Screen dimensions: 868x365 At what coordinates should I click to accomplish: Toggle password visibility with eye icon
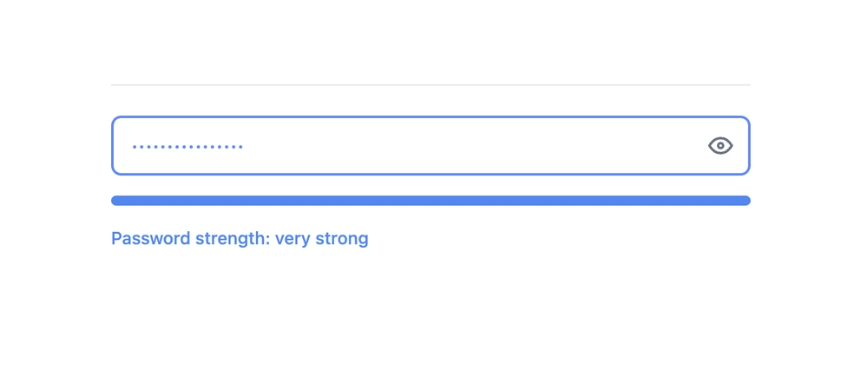click(720, 146)
